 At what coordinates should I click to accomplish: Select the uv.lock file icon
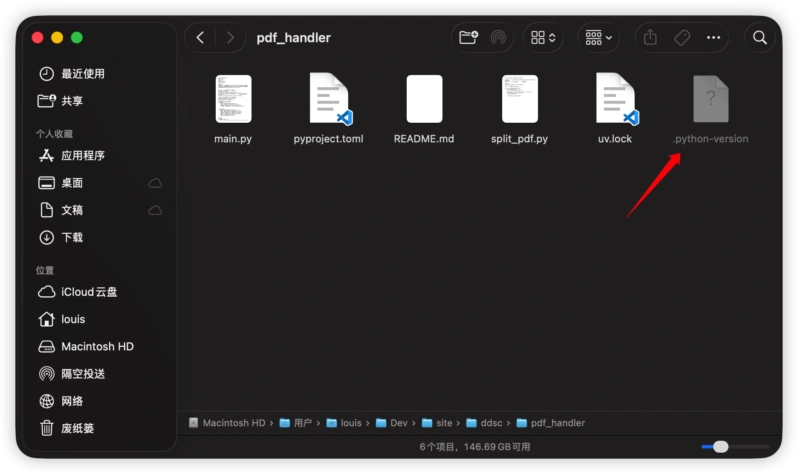point(615,99)
